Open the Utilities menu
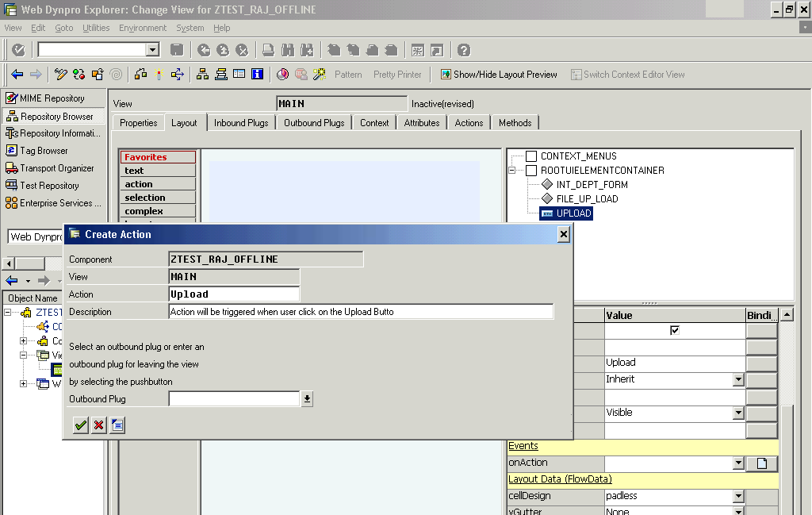Image resolution: width=812 pixels, height=515 pixels. tap(96, 28)
